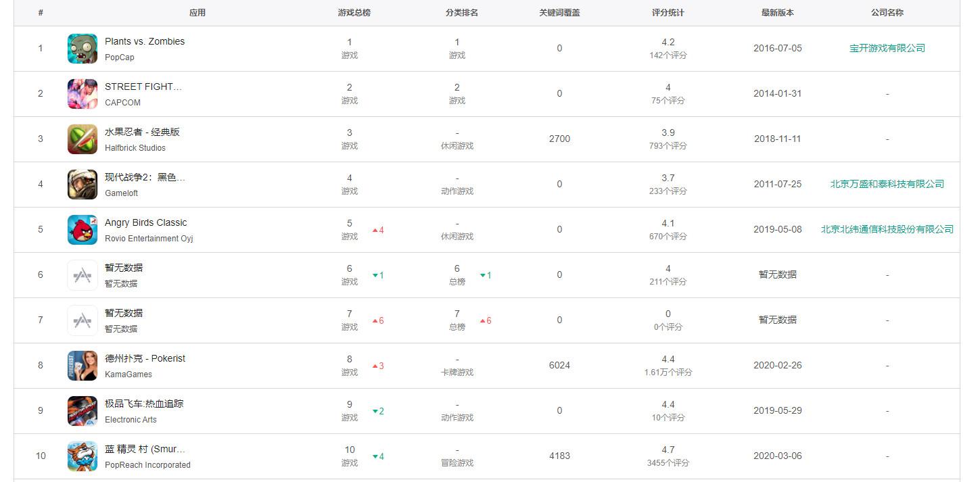This screenshot has height=482, width=980.
Task: Open company link 北京万盛和泰科技有限公司
Action: point(887,184)
